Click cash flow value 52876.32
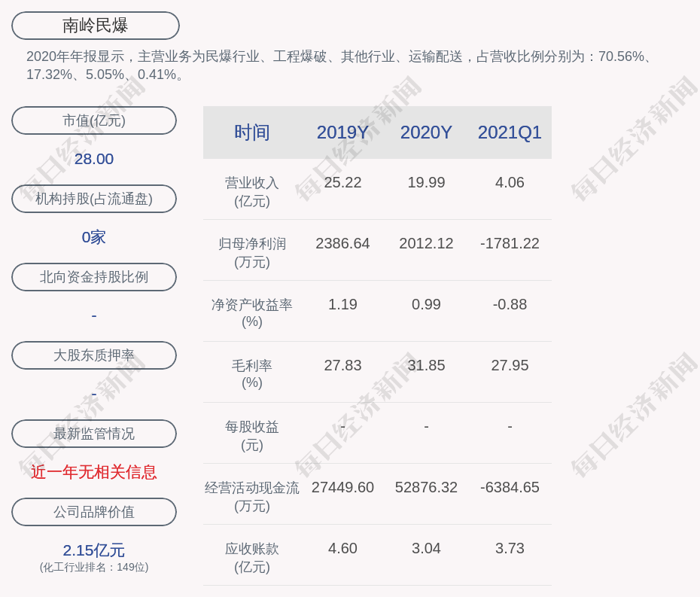The width and height of the screenshot is (700, 597). [426, 487]
